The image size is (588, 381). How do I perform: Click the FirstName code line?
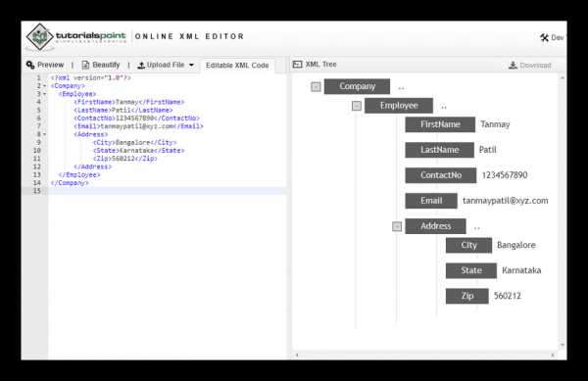[x=129, y=102]
